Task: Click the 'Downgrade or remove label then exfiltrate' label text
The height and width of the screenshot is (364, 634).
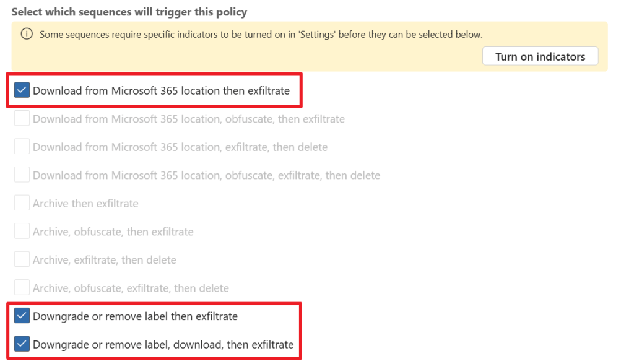Action: pos(135,316)
